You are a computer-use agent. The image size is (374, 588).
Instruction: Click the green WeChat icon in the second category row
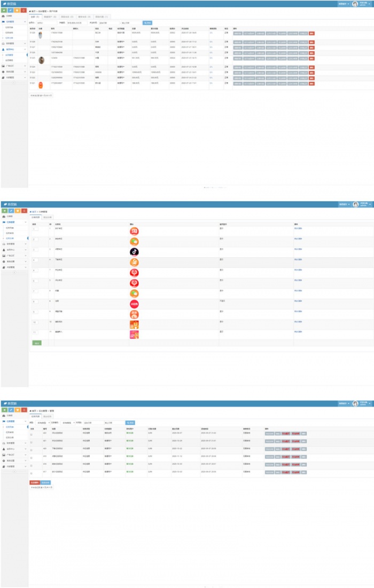pyautogui.click(x=134, y=241)
